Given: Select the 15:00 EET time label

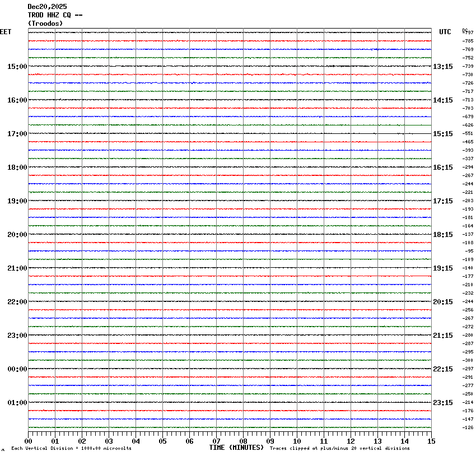Looking at the screenshot, I should (x=17, y=67).
